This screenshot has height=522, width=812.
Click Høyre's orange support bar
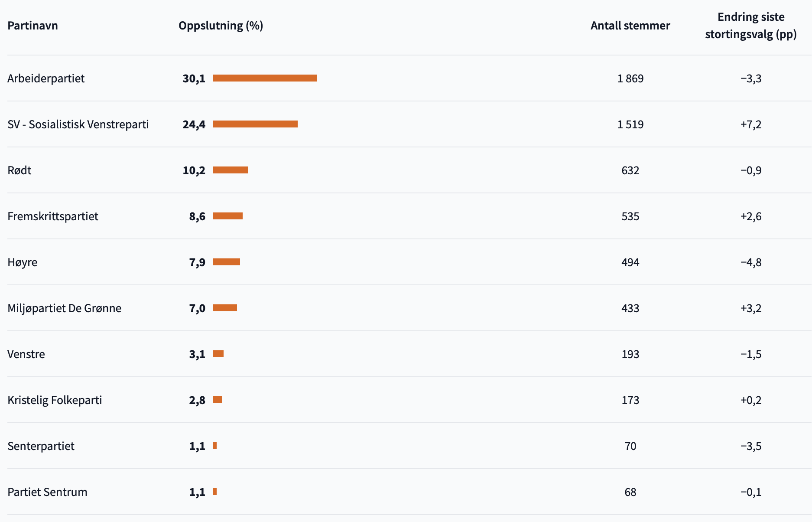click(x=226, y=262)
